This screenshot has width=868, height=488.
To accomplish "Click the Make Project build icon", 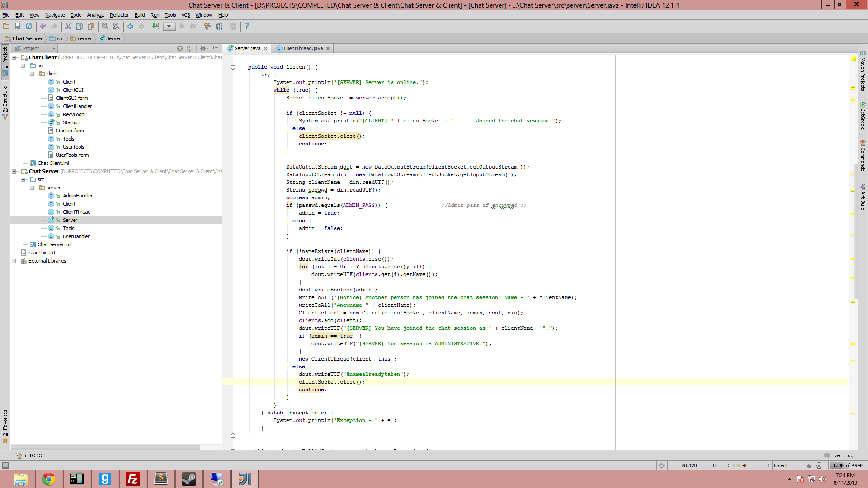I will click(x=156, y=26).
